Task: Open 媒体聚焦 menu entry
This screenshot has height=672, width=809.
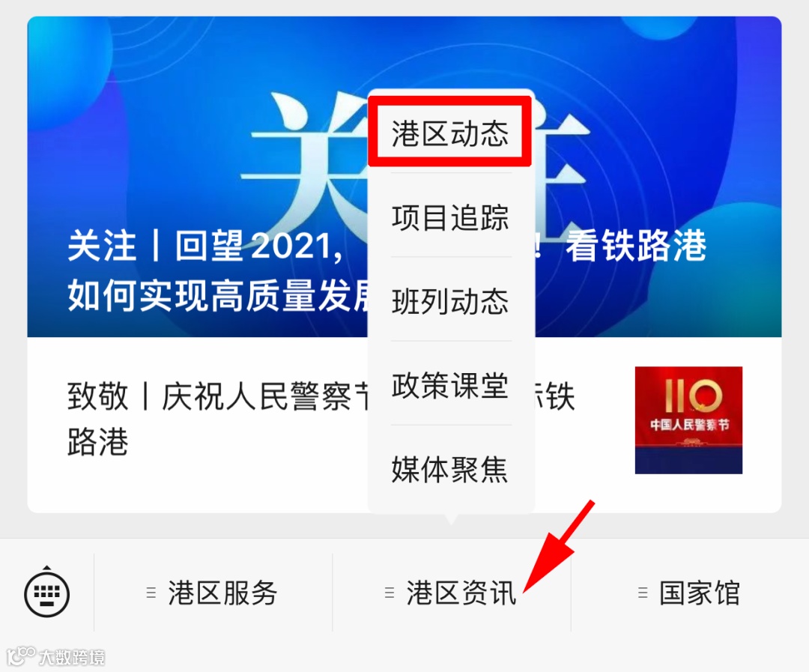Action: (x=450, y=469)
